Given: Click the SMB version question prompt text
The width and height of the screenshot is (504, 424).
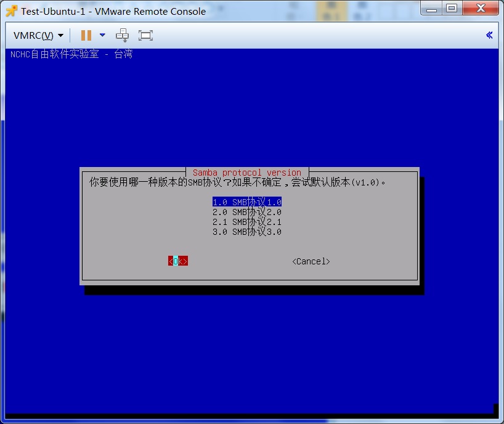Looking at the screenshot, I should click(x=238, y=182).
